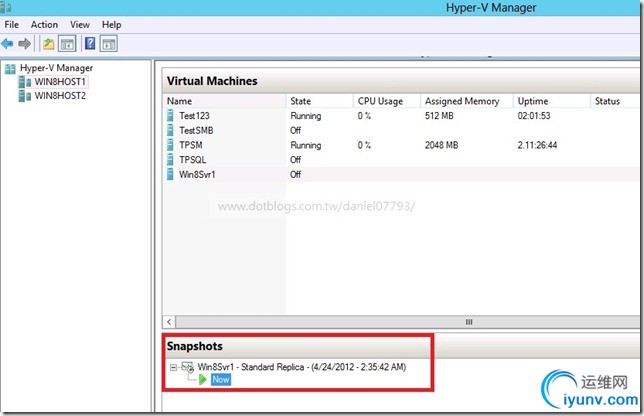Select the Now snapshot entry label
644x416 pixels.
tap(221, 379)
